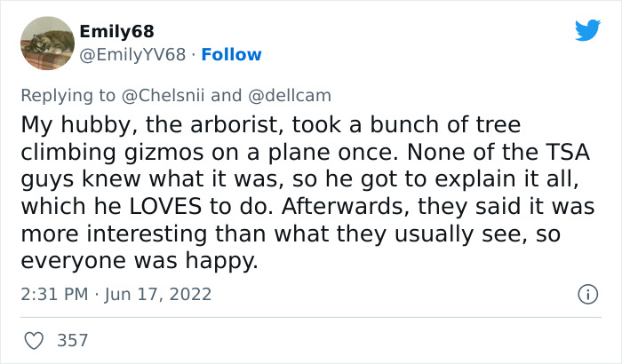Click the divider line above the likes
The height and width of the screenshot is (364, 622).
pos(311,317)
